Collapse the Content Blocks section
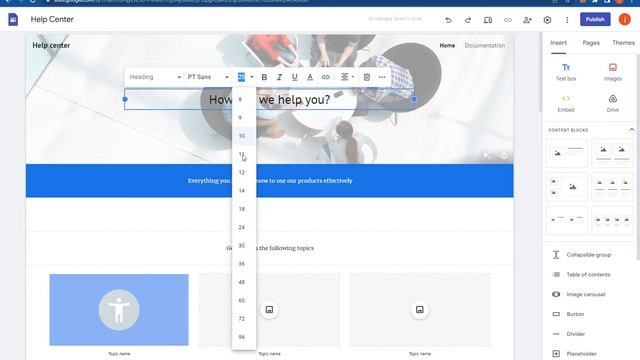The width and height of the screenshot is (640, 360). coord(631,129)
